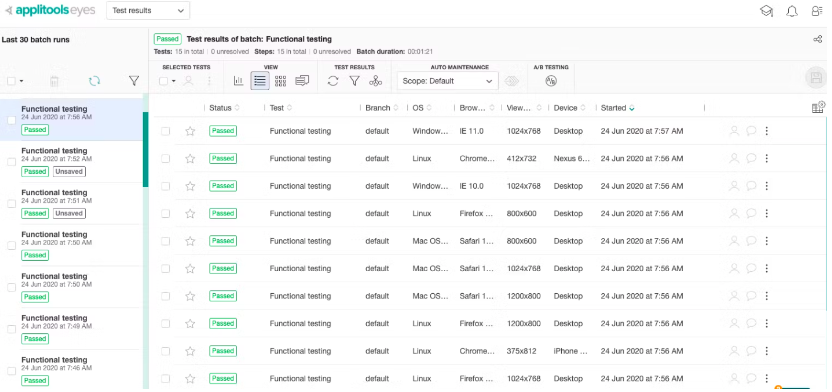Sort by the Started column
The image size is (832, 392).
pos(617,108)
